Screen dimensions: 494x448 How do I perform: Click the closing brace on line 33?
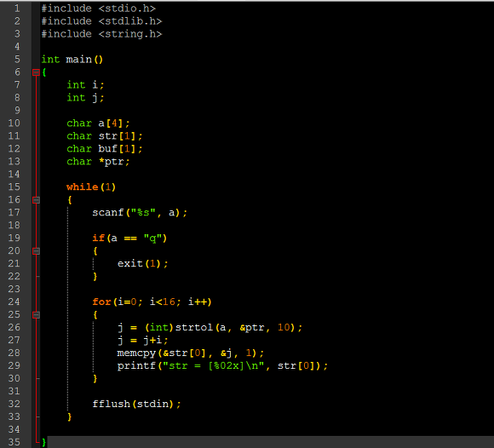(70, 416)
